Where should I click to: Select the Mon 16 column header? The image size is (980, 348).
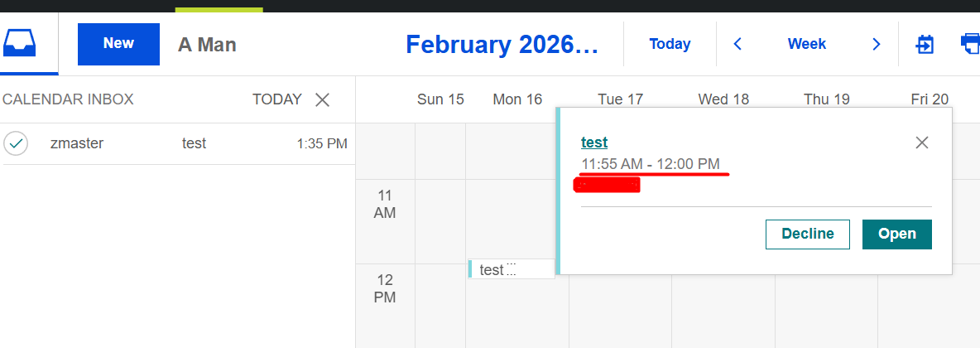[517, 99]
